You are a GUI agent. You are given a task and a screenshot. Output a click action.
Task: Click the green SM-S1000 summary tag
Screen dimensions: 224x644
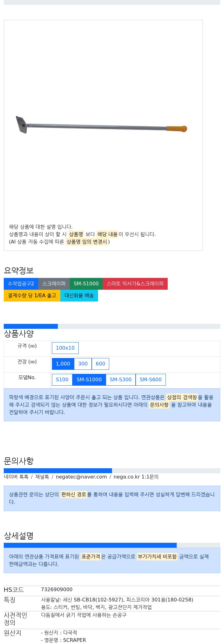click(86, 284)
